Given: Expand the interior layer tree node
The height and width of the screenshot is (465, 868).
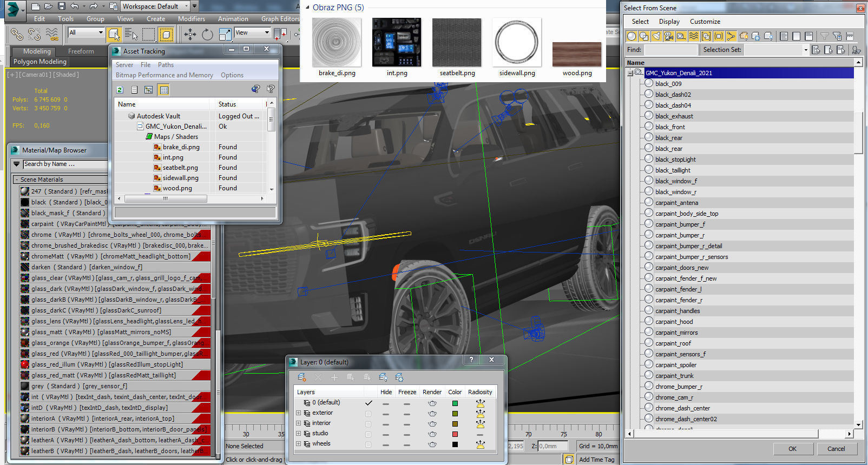Looking at the screenshot, I should [x=298, y=423].
